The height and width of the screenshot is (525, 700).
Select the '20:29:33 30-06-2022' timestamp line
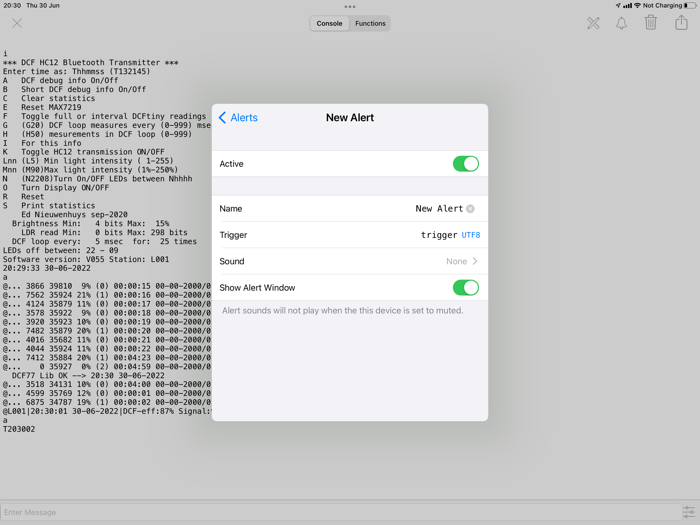(x=46, y=268)
